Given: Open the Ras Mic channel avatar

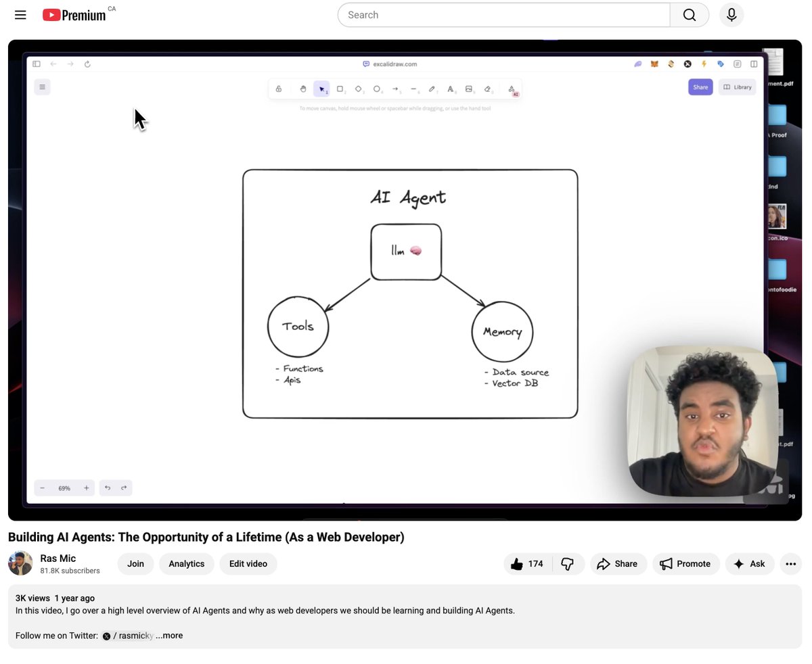Looking at the screenshot, I should pyautogui.click(x=20, y=564).
